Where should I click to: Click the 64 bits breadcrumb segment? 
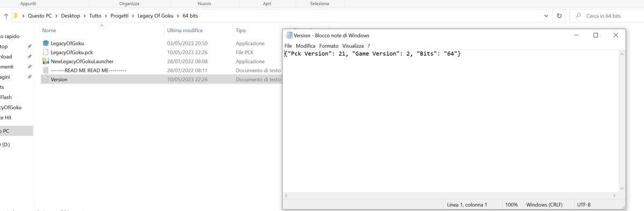click(191, 16)
